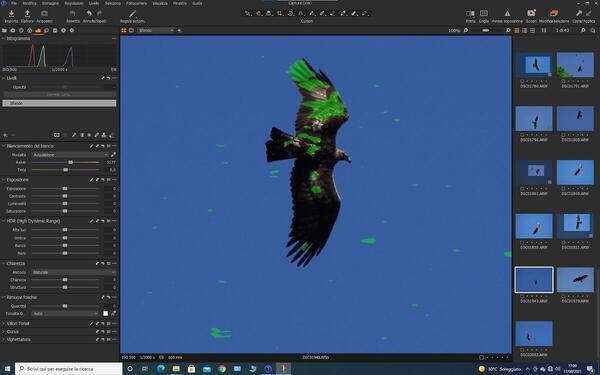600x375 pixels.
Task: Click the Copia adjustments arrow icon
Action: [x=579, y=14]
